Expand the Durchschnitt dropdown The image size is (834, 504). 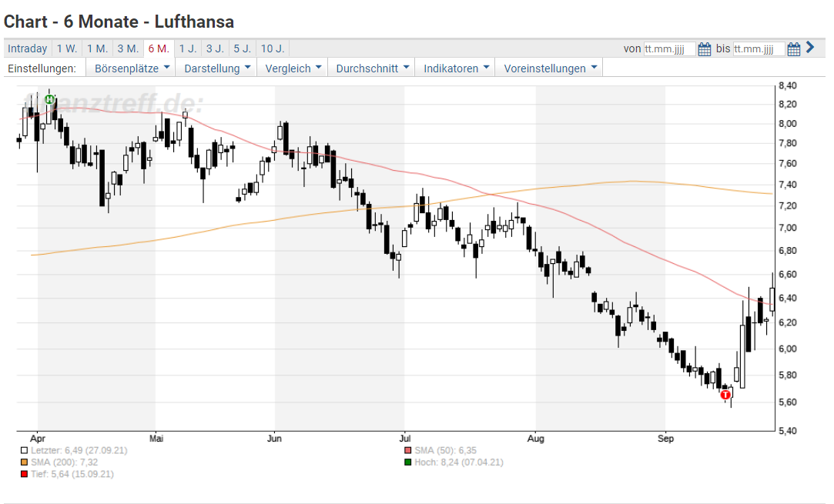point(372,68)
